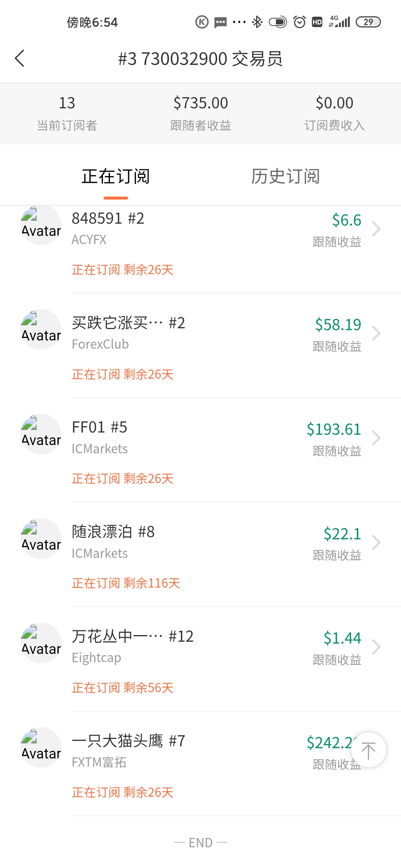This screenshot has height=868, width=401.
Task: Tap the Bluetooth status bar icon
Action: coord(257,22)
